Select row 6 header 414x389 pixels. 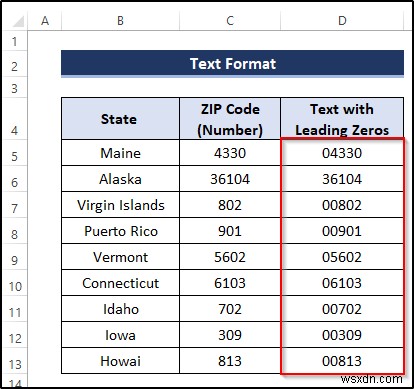coord(14,179)
